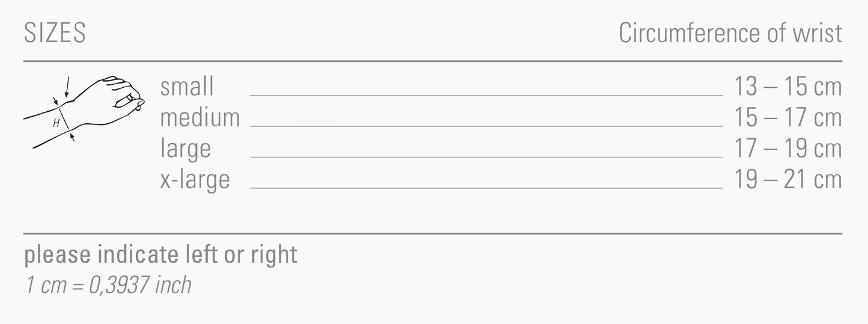Choose the medium size label

199,118
